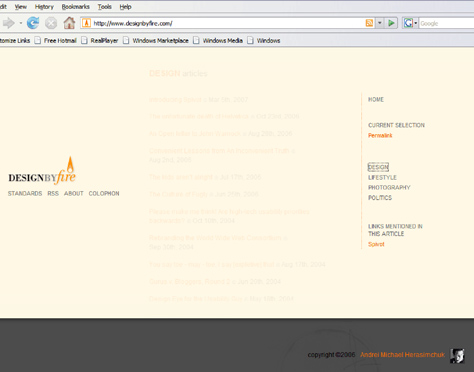This screenshot has width=474, height=372.
Task: Open the History menu
Action: (44, 7)
